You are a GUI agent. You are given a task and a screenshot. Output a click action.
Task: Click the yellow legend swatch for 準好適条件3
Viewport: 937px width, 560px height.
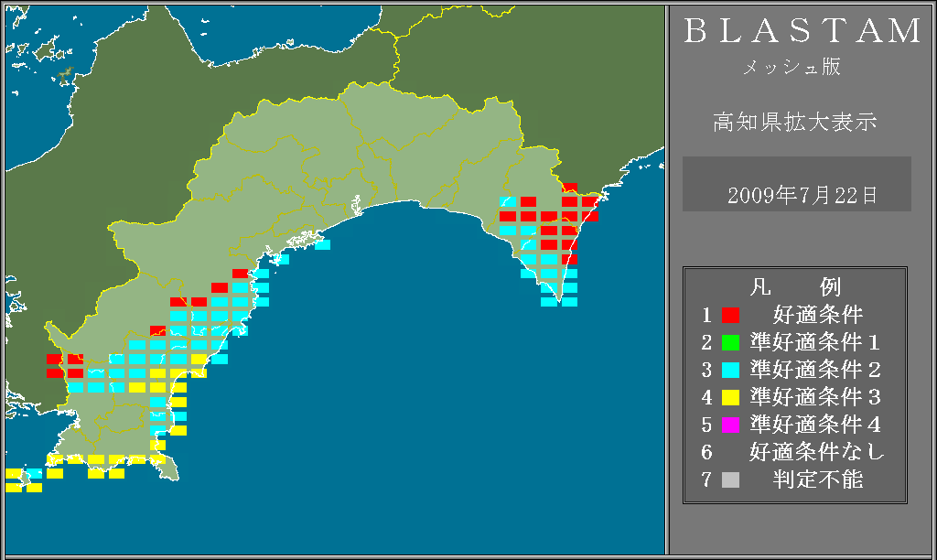730,397
